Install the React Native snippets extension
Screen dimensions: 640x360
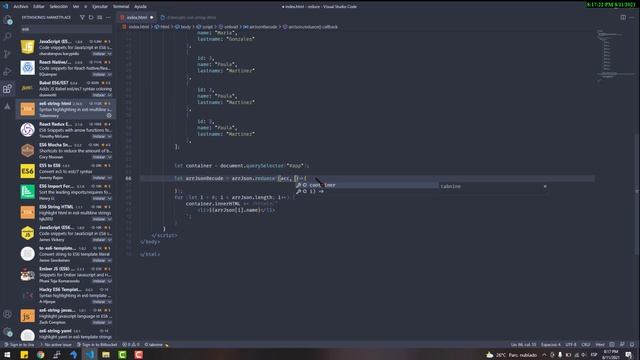coord(99,75)
